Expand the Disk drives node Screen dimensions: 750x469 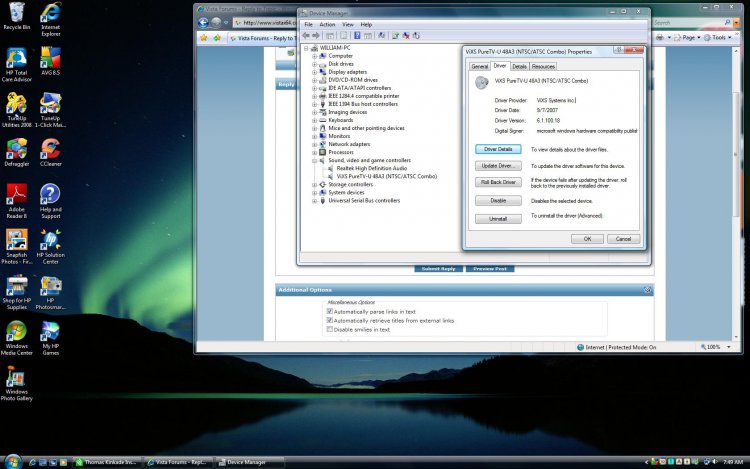point(314,64)
